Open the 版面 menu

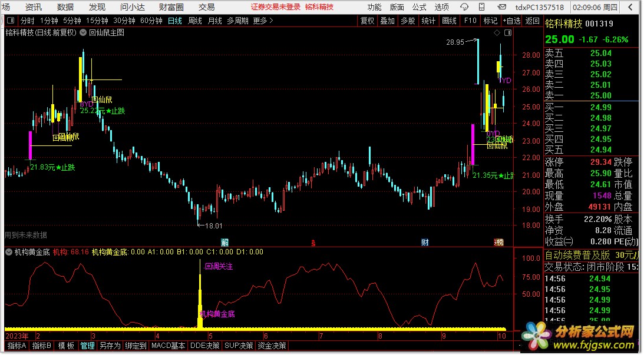(x=397, y=7)
